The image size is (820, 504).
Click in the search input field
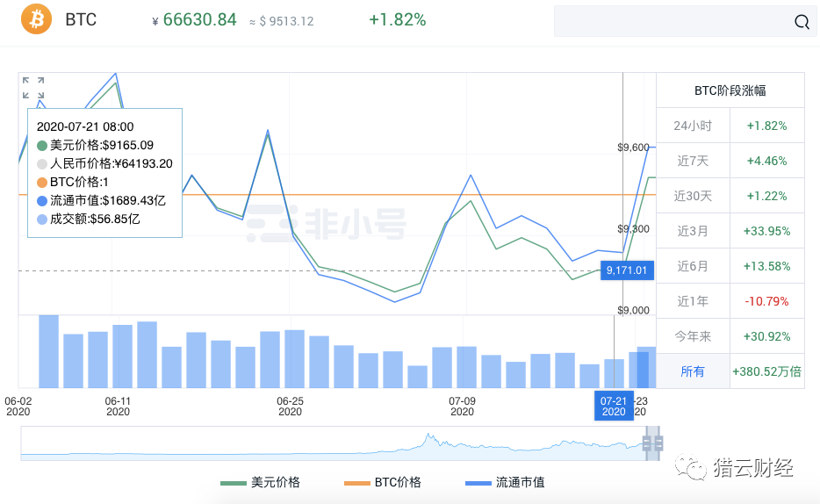tap(672, 21)
